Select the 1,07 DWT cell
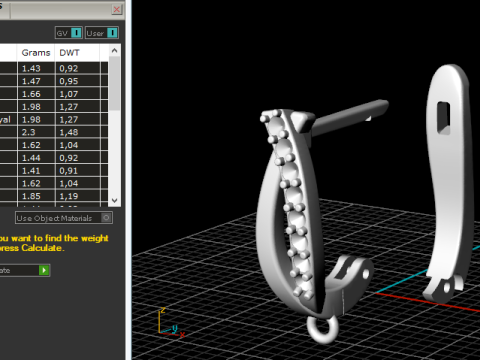Screen dimensions: 480x360 [x=78, y=94]
